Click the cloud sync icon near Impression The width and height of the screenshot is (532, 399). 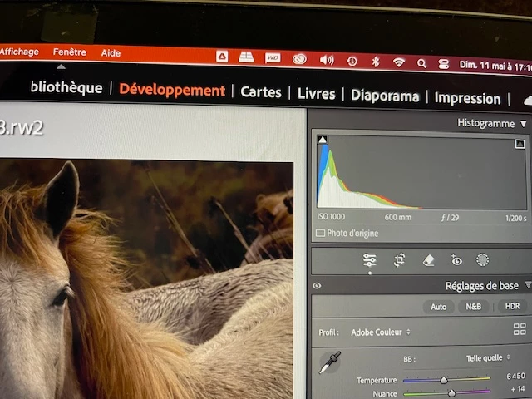point(528,101)
